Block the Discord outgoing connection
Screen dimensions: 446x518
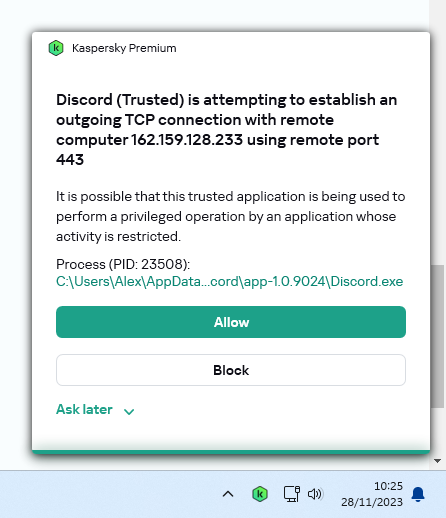click(231, 370)
